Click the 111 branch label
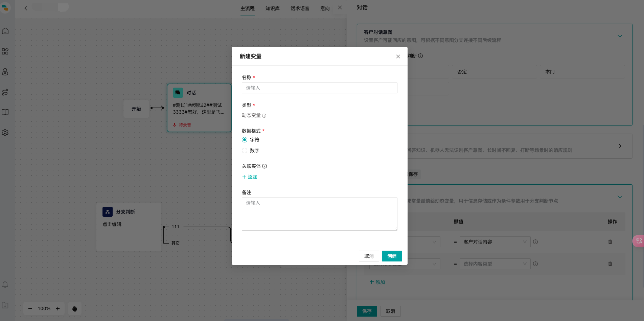Screen dimensions: 644x321 (x=175, y=227)
